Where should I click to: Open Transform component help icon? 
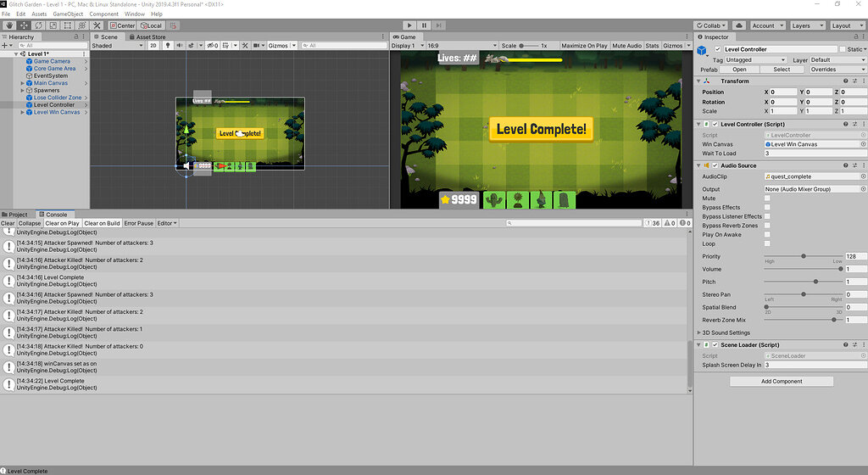click(846, 81)
